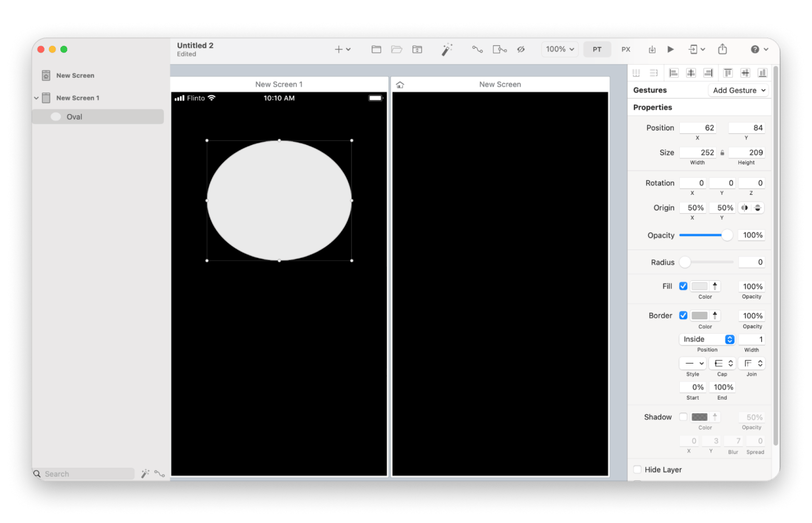Open the border position Inside dropdown
Image resolution: width=812 pixels, height=523 pixels.
click(x=707, y=339)
